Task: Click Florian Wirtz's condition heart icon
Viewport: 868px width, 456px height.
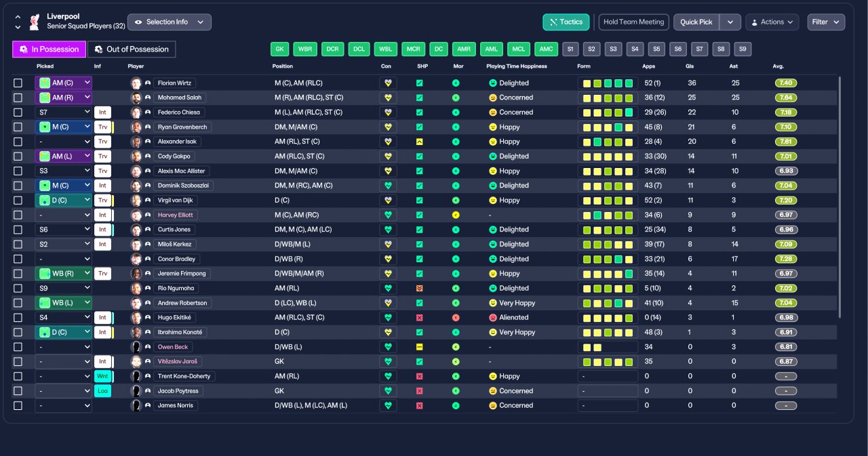Action: pos(388,83)
